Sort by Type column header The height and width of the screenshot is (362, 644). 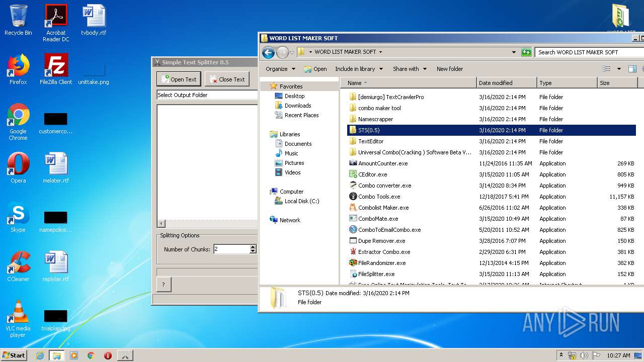[x=567, y=83]
